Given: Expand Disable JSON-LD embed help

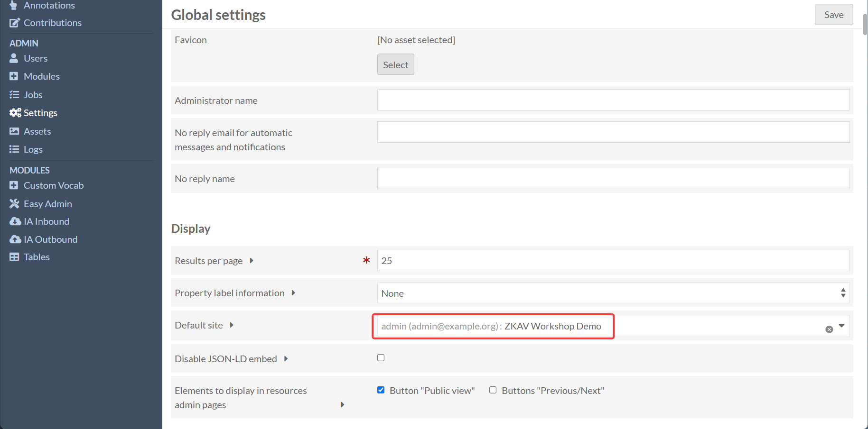Looking at the screenshot, I should pyautogui.click(x=286, y=359).
